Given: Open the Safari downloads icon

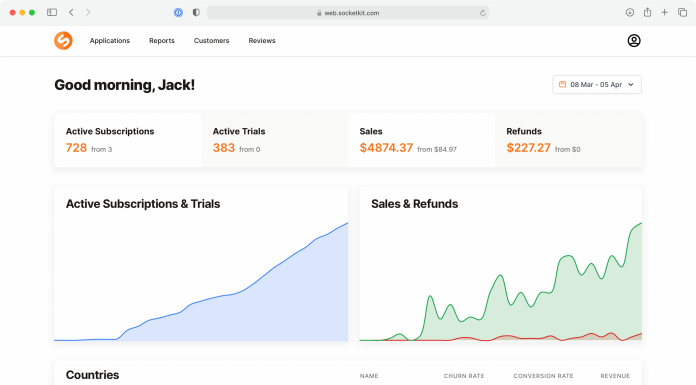Looking at the screenshot, I should pos(629,12).
